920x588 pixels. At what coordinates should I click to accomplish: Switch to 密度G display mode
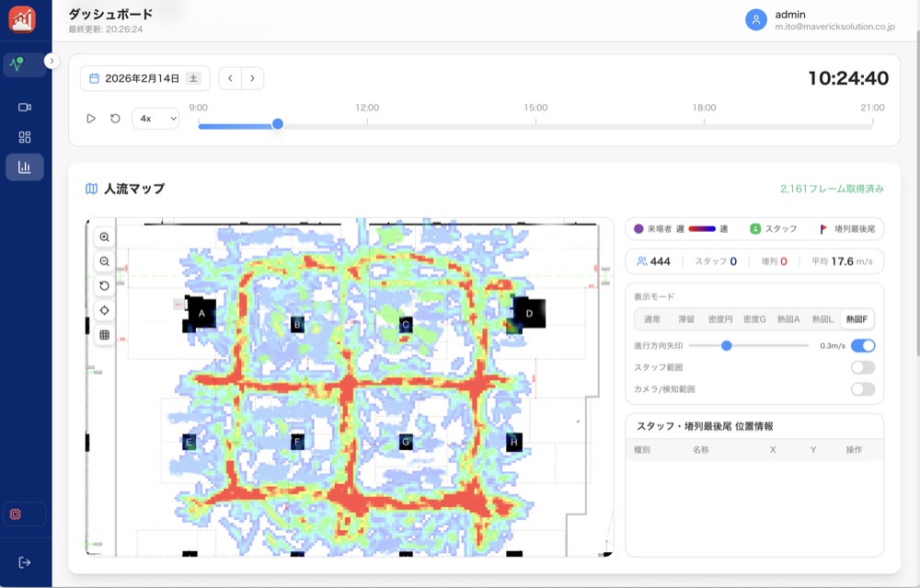coord(755,319)
